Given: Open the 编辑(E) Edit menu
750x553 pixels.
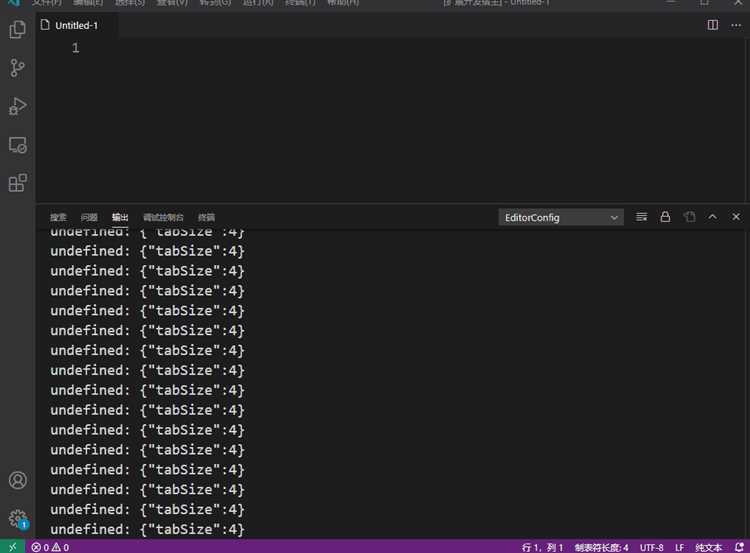Looking at the screenshot, I should coord(88,3).
